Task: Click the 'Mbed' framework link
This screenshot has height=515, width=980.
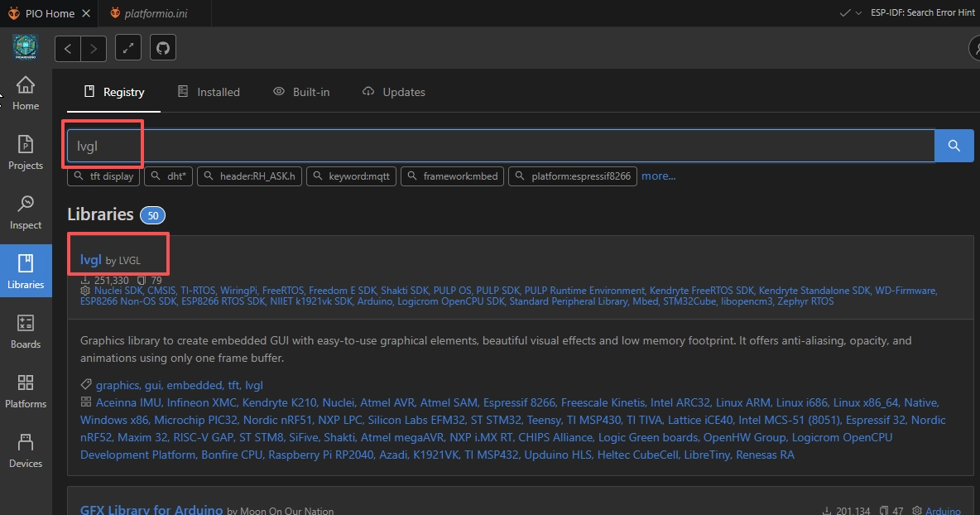Action: (x=646, y=301)
